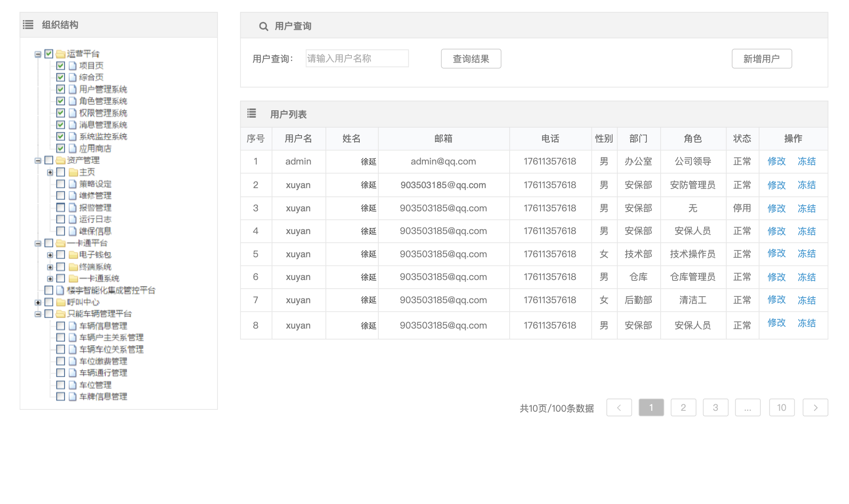Image resolution: width=849 pixels, height=504 pixels.
Task: Click the list icon next to 组织结构
Action: tap(28, 25)
